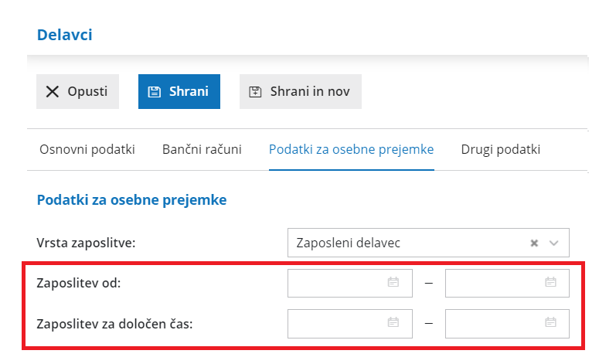Open calendar in Zaposlitev od start field
This screenshot has height=364, width=616.
coord(393,283)
